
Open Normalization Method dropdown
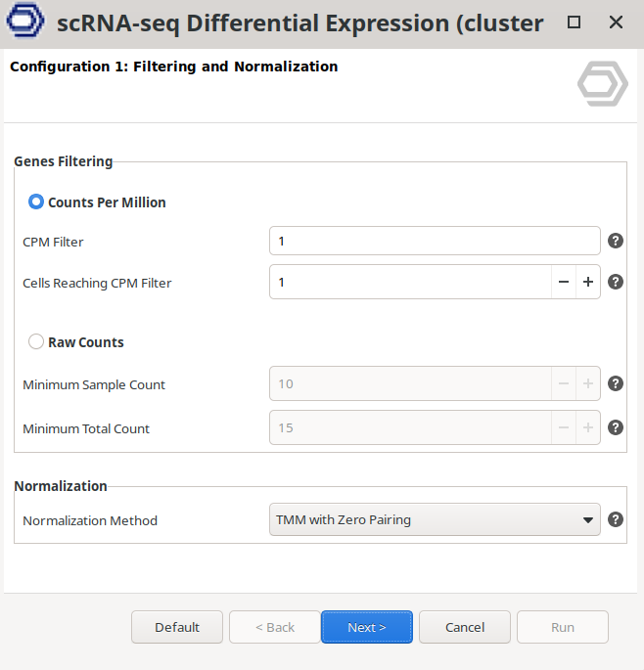pos(435,519)
